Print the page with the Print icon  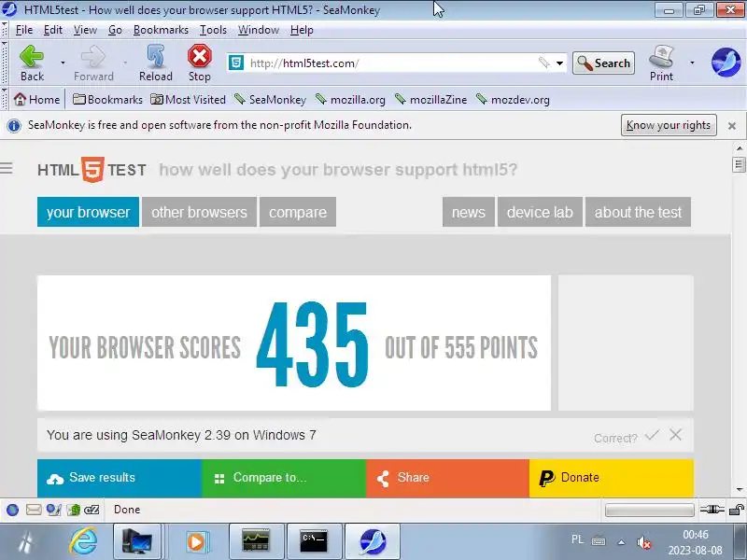661,63
